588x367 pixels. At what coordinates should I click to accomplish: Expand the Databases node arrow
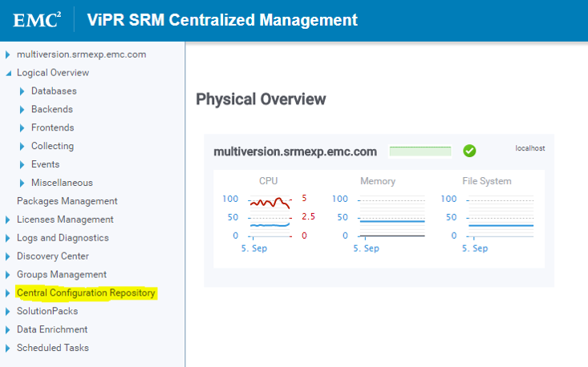[x=22, y=91]
